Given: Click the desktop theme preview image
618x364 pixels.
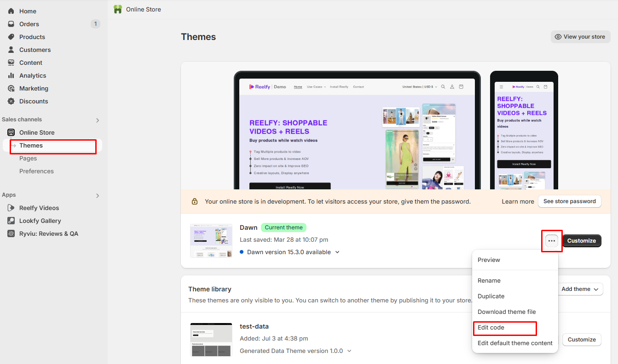Looking at the screenshot, I should click(x=357, y=130).
